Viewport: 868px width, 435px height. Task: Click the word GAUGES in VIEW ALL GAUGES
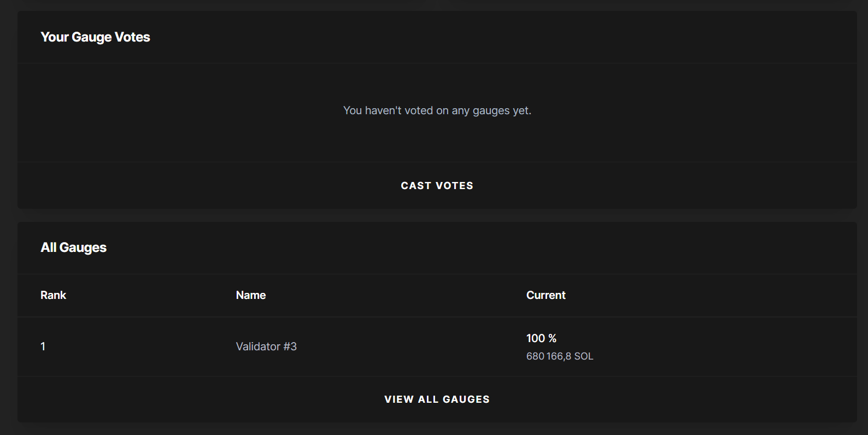point(466,399)
